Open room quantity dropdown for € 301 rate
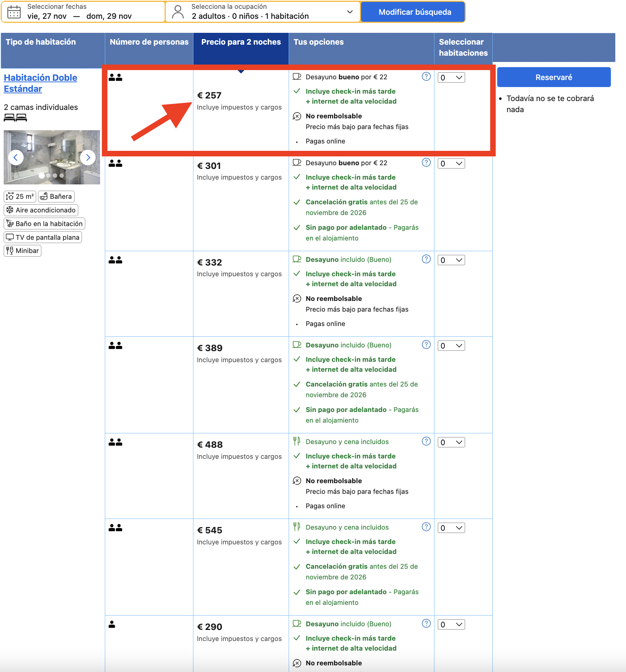Viewport: 626px width, 672px height. (451, 163)
